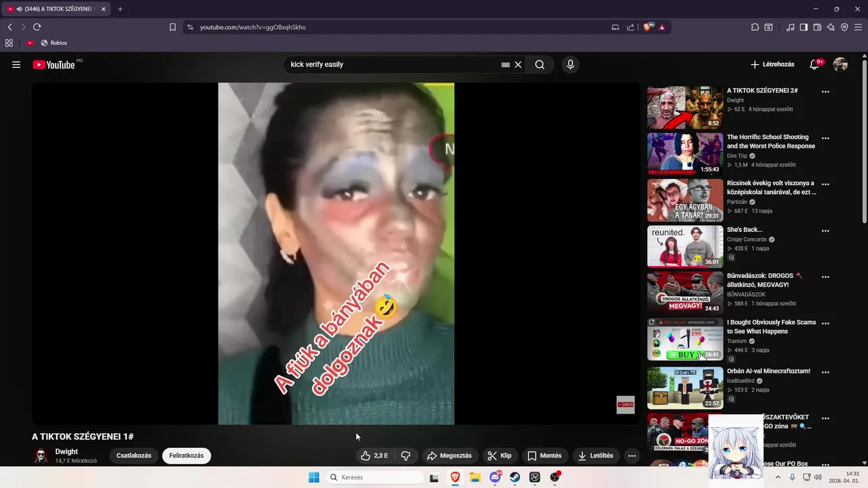Open Brave VPN shield icon
Viewport: 868px width, 488px height.
click(x=844, y=27)
